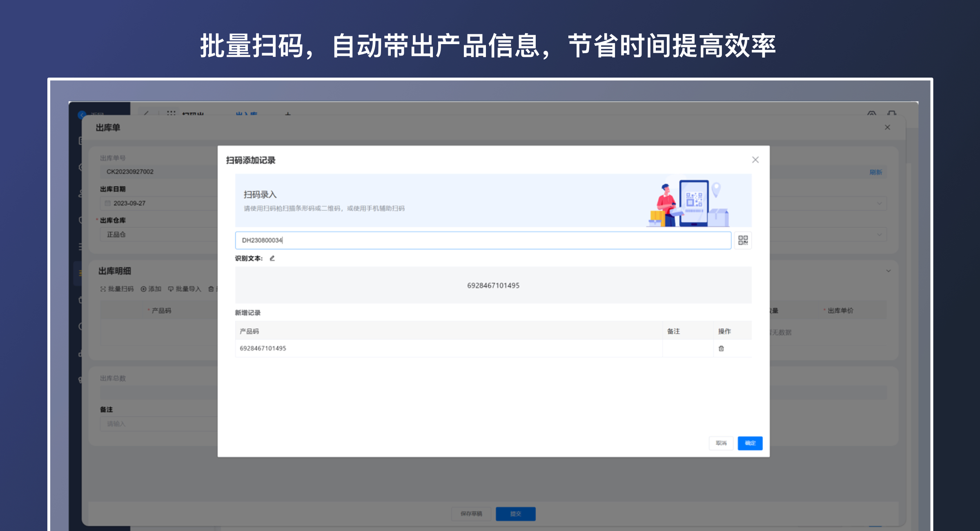This screenshot has width=980, height=531.
Task: Click the 取消 cancel button
Action: pyautogui.click(x=721, y=443)
